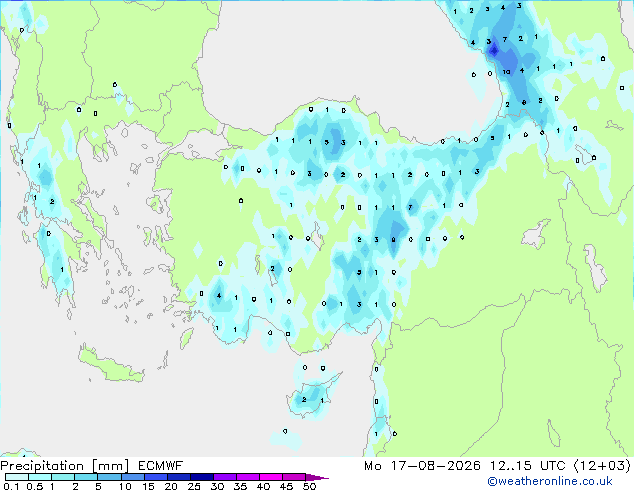Viewport: 634px width, 490px height.
Task: Click the 25 legend scale label
Action: (x=194, y=486)
